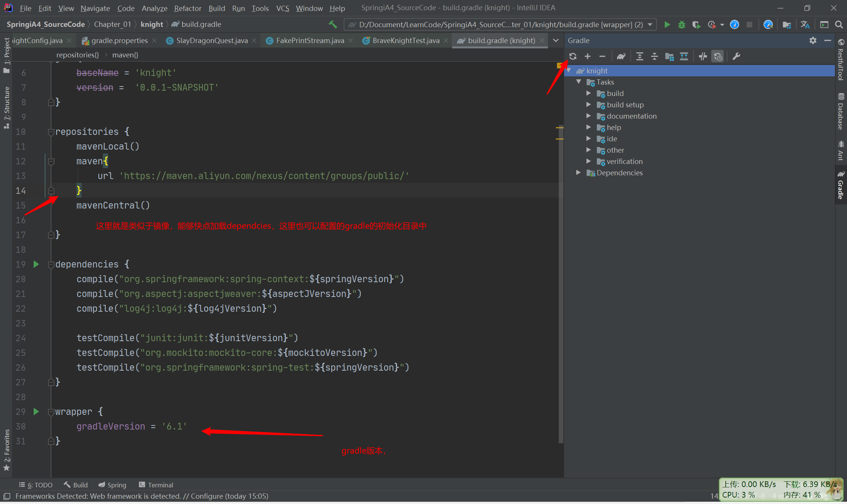Screen dimensions: 847x504
Task: Run with coverage
Action: click(696, 25)
